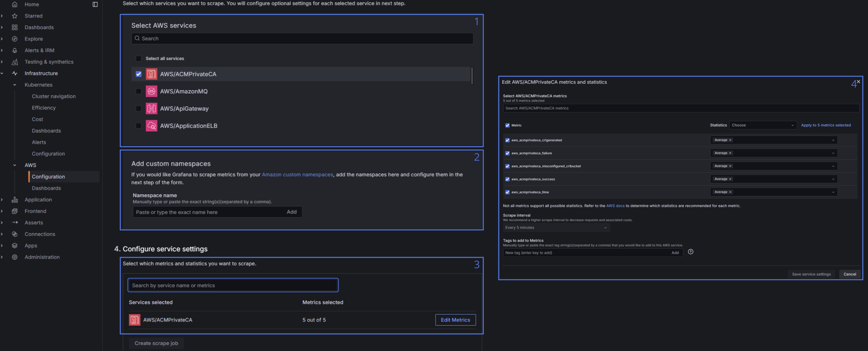Open Dashboards under Kubernetes
The image size is (868, 351).
click(x=46, y=131)
